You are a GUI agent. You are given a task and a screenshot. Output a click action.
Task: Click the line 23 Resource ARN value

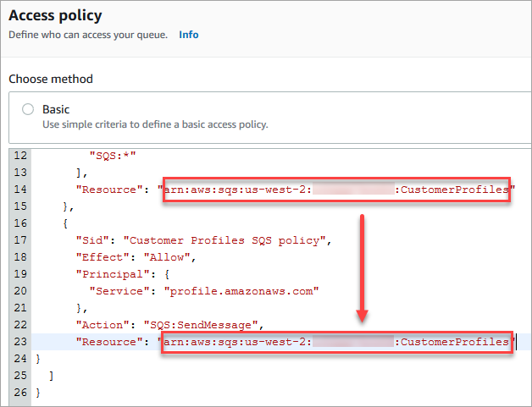(336, 342)
